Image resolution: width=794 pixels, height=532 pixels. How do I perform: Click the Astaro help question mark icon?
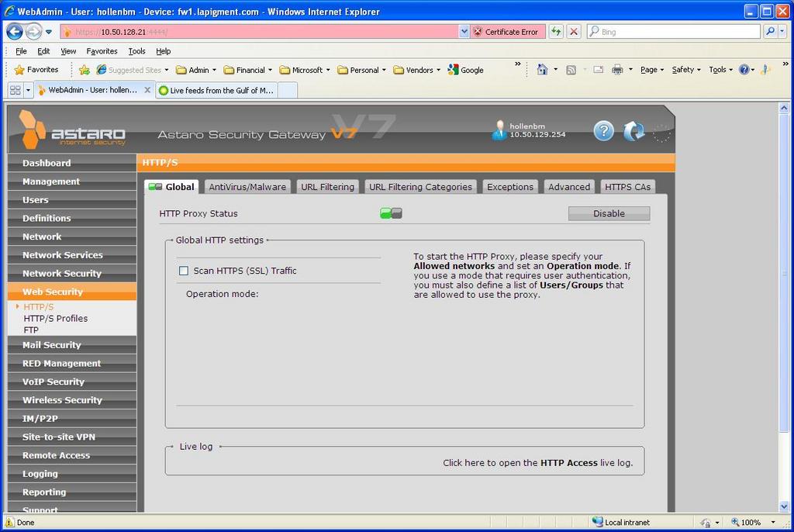pos(603,132)
